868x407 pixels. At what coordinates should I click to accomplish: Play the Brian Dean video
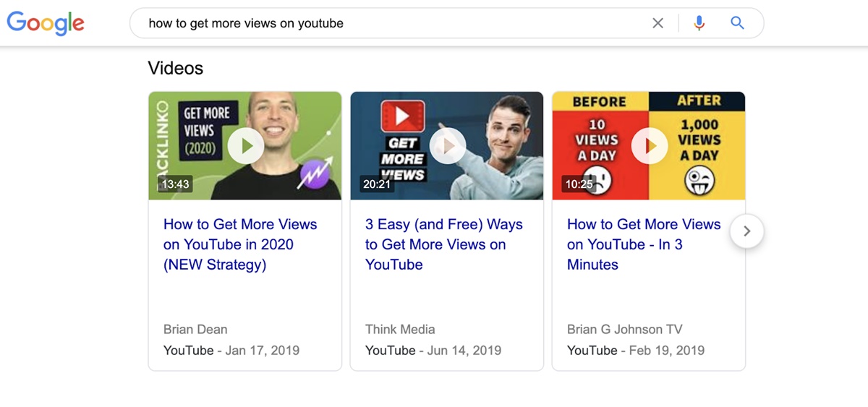(x=245, y=147)
